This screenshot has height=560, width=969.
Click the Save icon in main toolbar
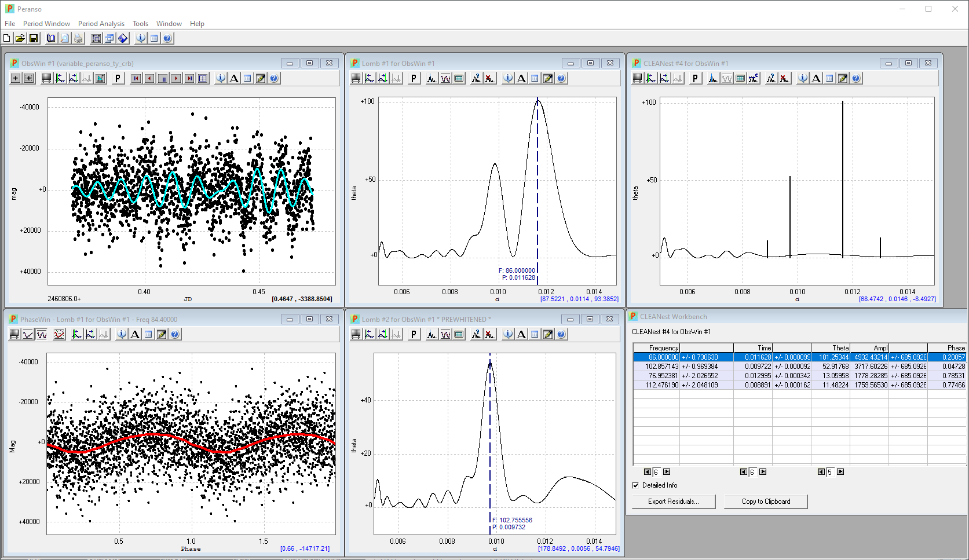tap(34, 38)
